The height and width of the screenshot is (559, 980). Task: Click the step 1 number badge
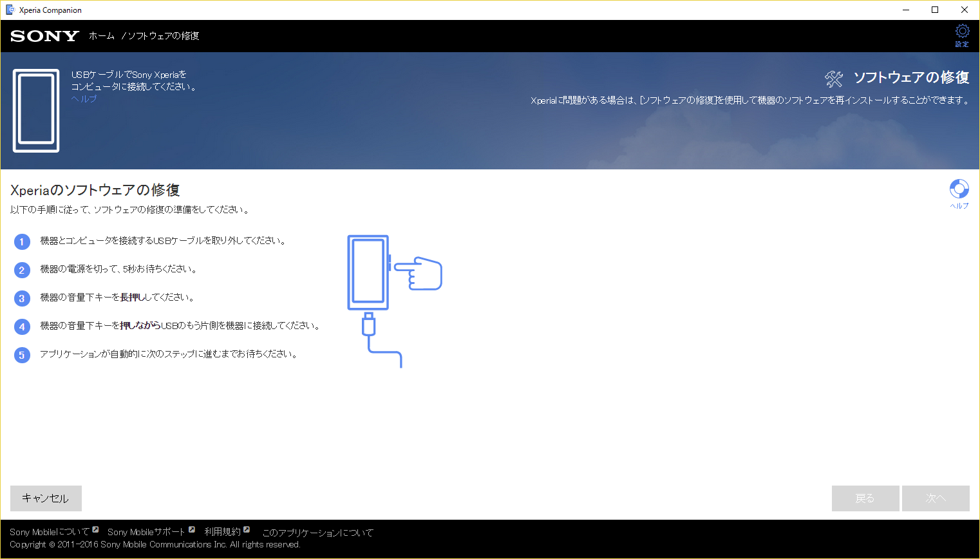click(22, 242)
